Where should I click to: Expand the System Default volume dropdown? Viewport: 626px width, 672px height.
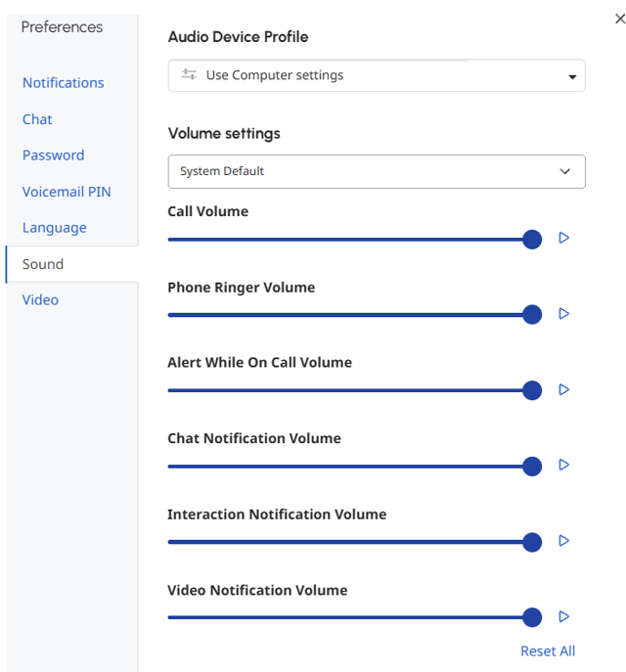coord(377,171)
